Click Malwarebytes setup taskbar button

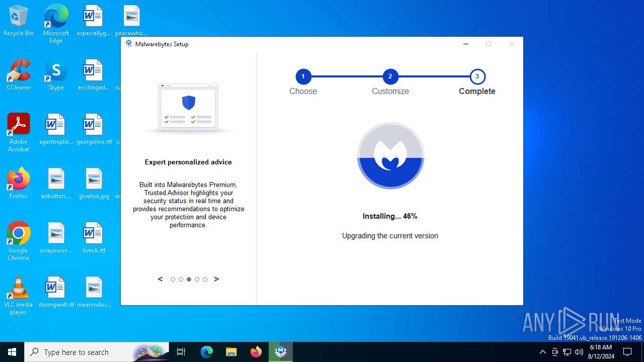click(281, 352)
